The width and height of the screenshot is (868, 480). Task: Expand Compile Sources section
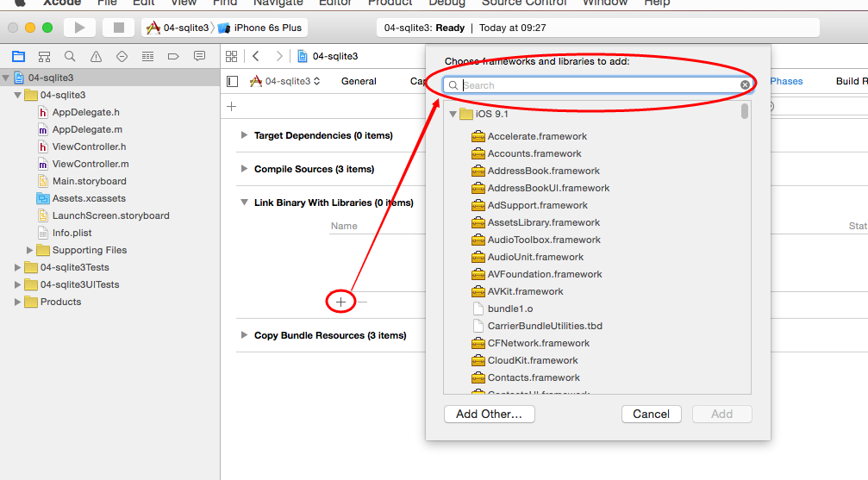pos(244,169)
